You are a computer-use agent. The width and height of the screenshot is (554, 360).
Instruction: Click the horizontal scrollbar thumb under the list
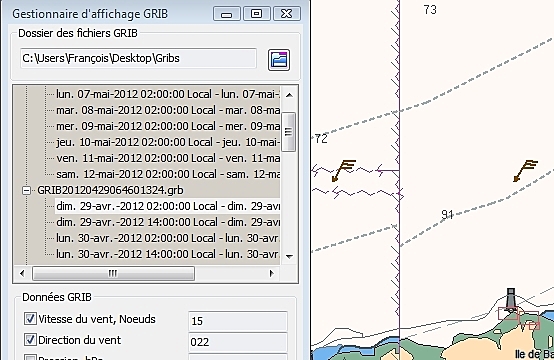[113, 273]
